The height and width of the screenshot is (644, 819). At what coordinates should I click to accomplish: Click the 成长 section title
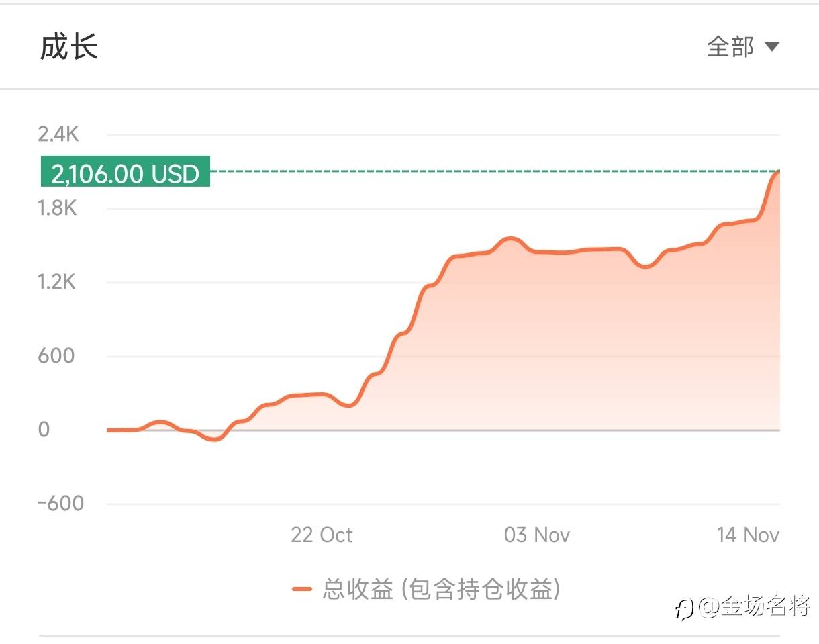point(69,47)
